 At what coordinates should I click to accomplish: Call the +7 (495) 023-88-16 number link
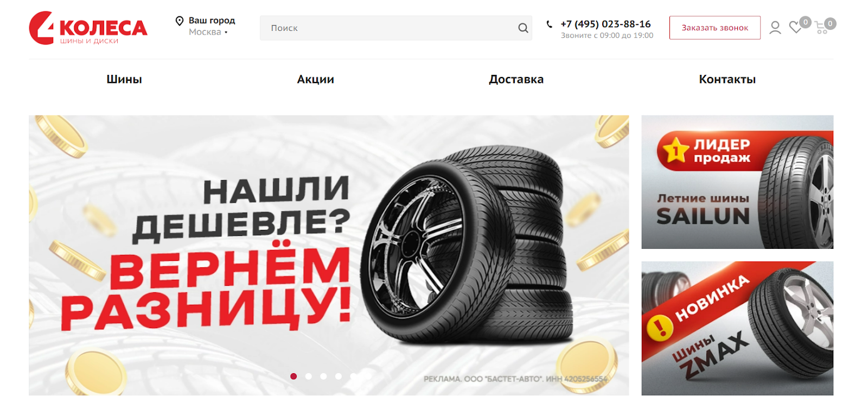(x=605, y=24)
